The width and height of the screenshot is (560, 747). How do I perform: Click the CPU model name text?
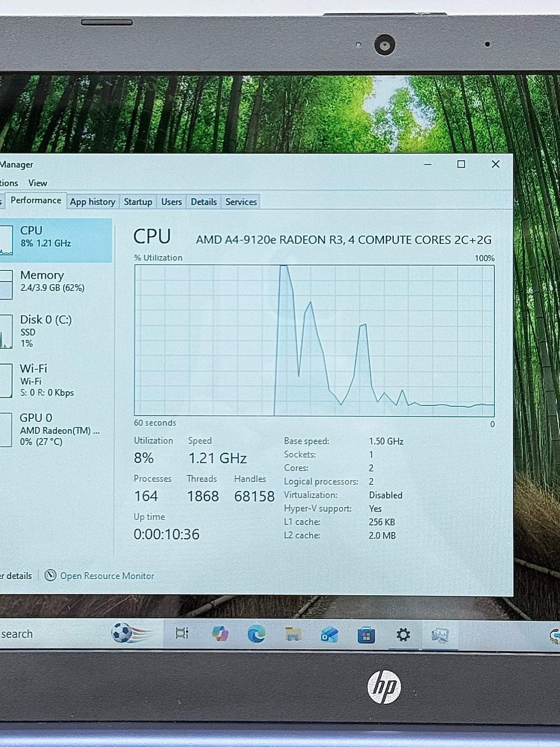pyautogui.click(x=343, y=240)
